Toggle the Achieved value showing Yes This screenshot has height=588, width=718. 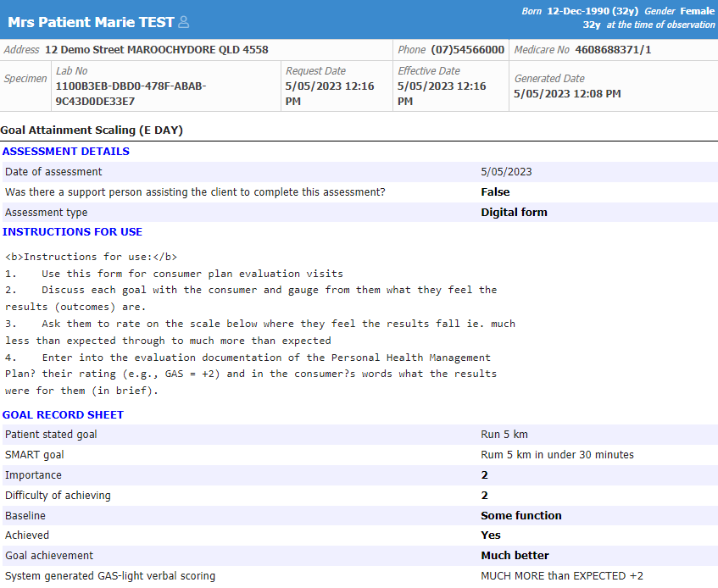(489, 535)
